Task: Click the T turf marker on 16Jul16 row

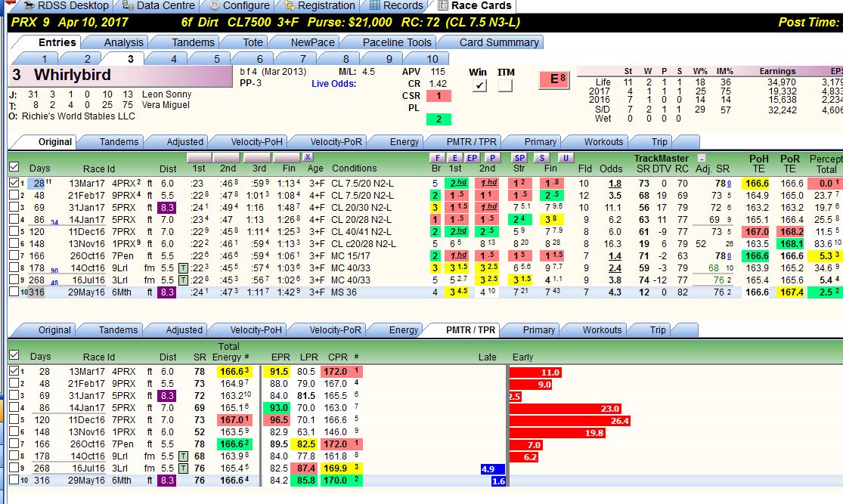Action: coord(183,280)
